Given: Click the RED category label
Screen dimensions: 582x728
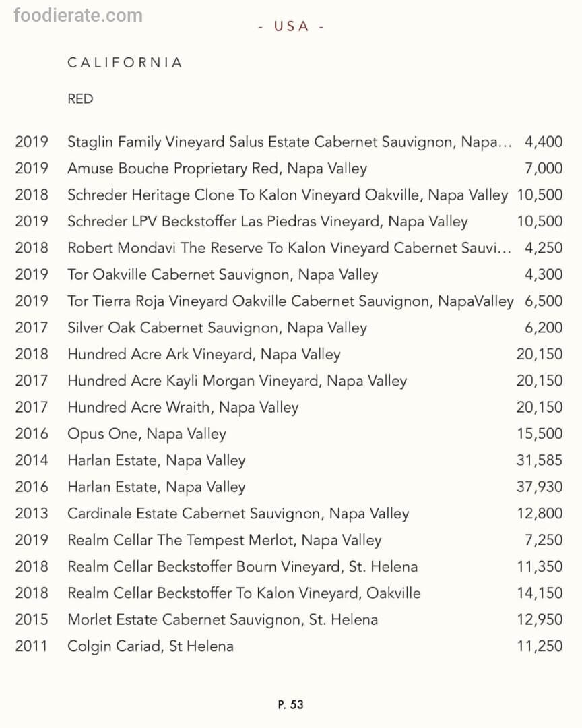Looking at the screenshot, I should 80,99.
